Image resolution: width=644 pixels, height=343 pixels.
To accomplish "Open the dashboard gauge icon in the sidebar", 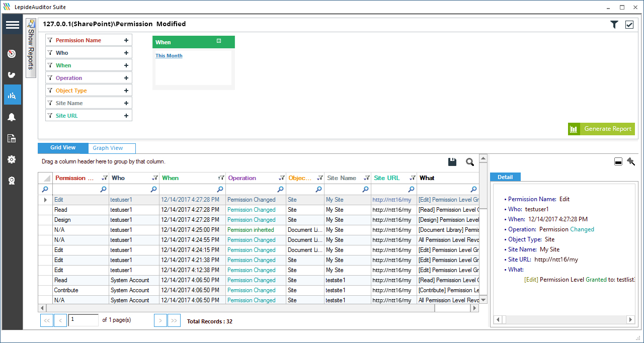I will coord(12,54).
